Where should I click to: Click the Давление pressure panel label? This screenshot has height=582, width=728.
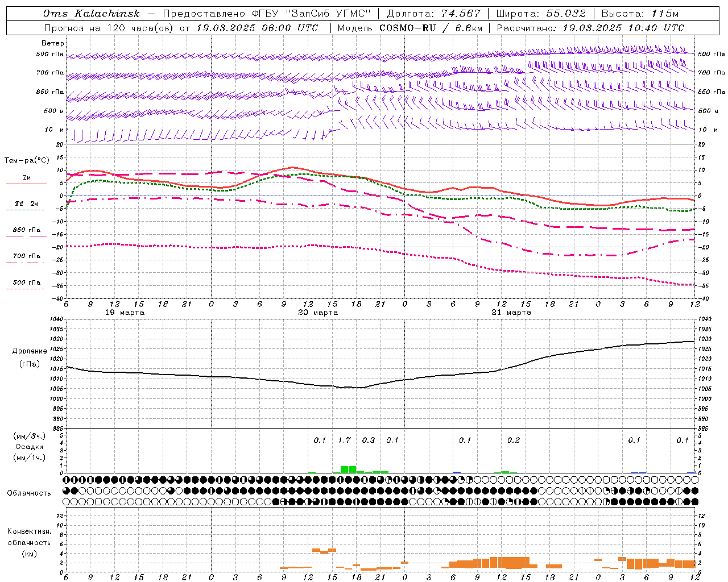point(30,351)
